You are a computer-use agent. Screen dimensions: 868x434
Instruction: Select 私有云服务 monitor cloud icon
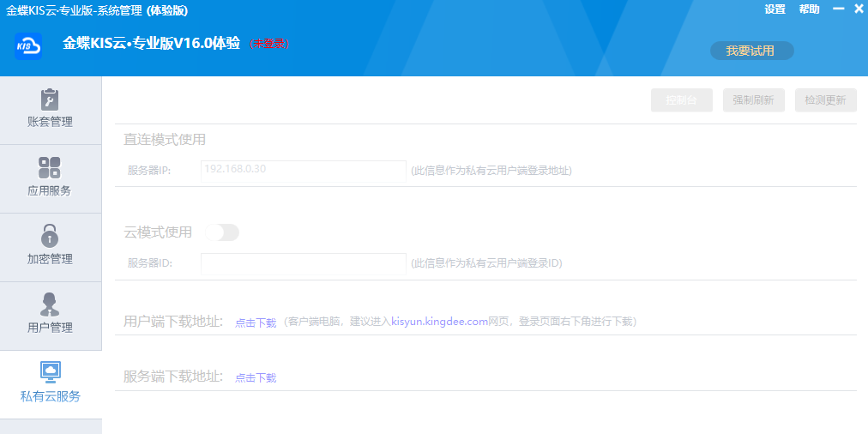pos(51,372)
